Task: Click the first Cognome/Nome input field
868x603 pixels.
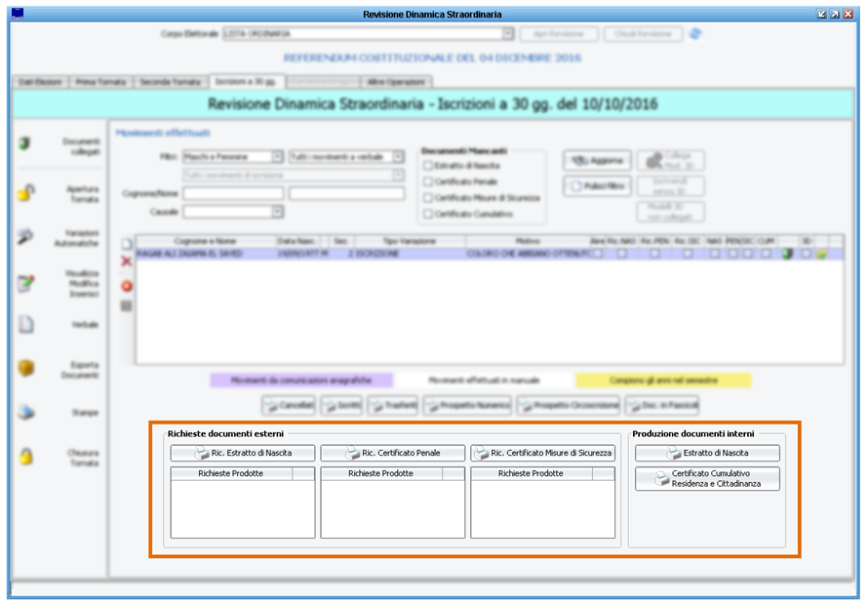Action: click(233, 194)
